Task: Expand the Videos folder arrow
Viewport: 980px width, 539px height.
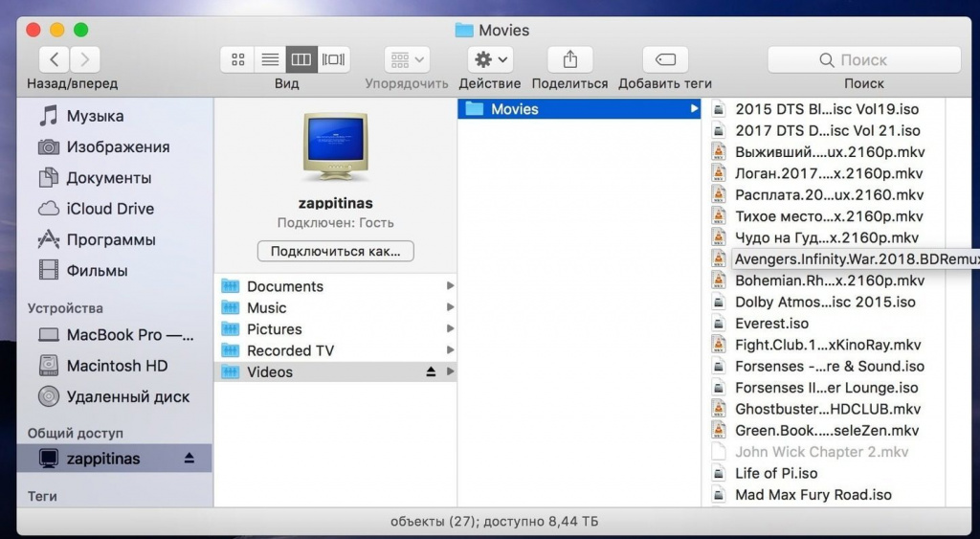Action: tap(450, 371)
